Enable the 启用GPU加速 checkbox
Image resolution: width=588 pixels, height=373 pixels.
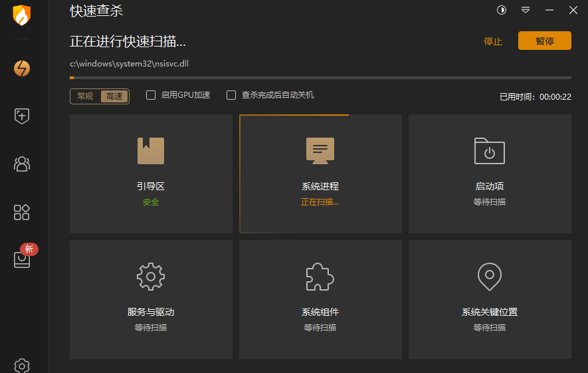[x=151, y=95]
